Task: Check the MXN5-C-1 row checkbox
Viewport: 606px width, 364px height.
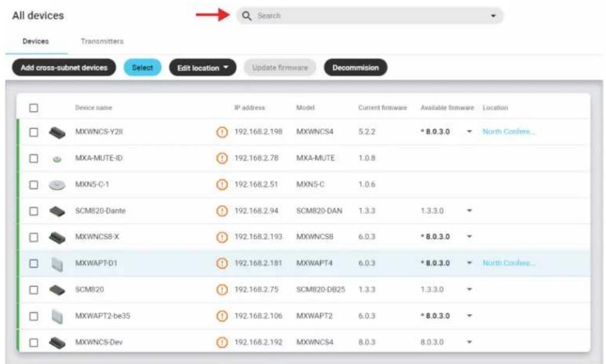Action: (x=34, y=185)
